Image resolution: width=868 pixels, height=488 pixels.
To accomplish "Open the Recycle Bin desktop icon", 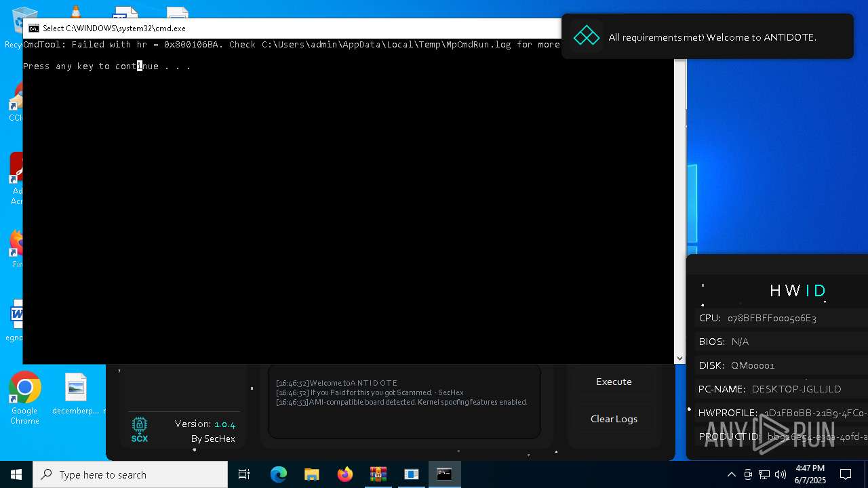I will 15,27.
